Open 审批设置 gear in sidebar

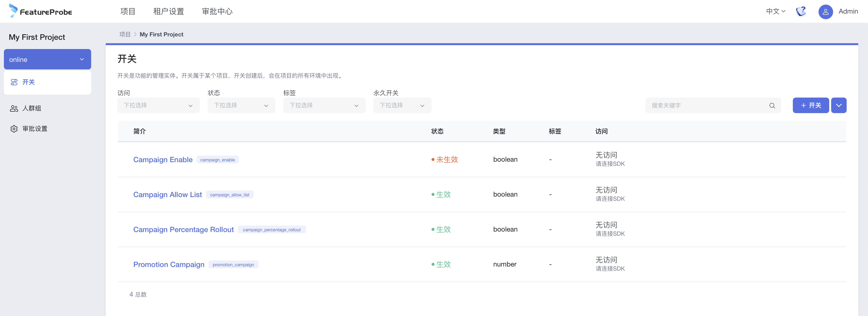tap(34, 128)
